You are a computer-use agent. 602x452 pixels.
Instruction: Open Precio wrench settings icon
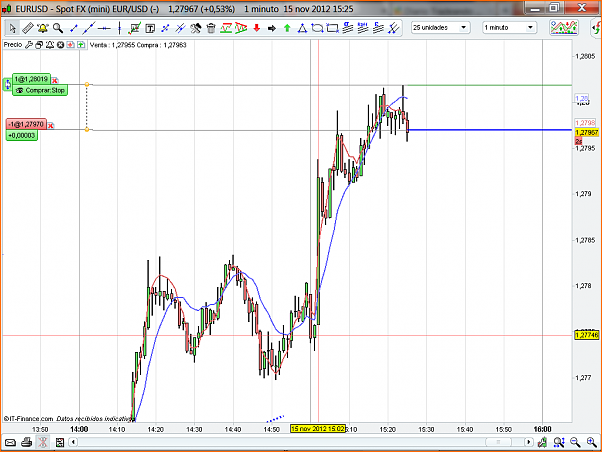coord(29,45)
